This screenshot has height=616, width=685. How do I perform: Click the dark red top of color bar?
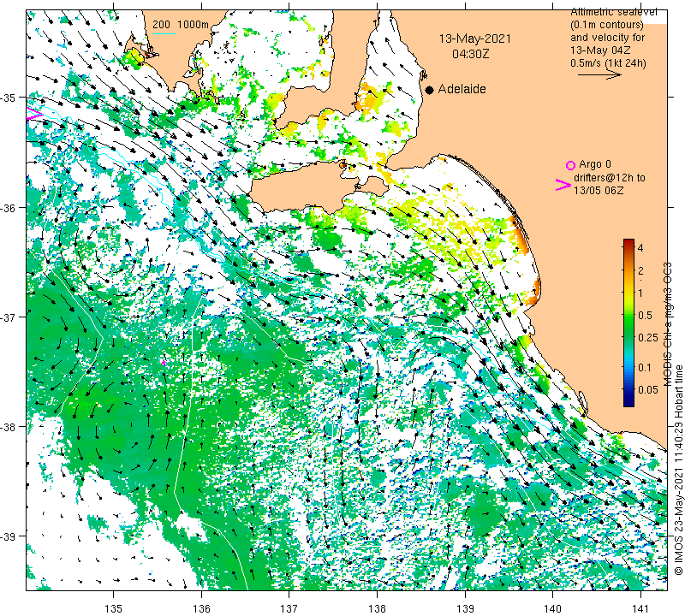628,241
